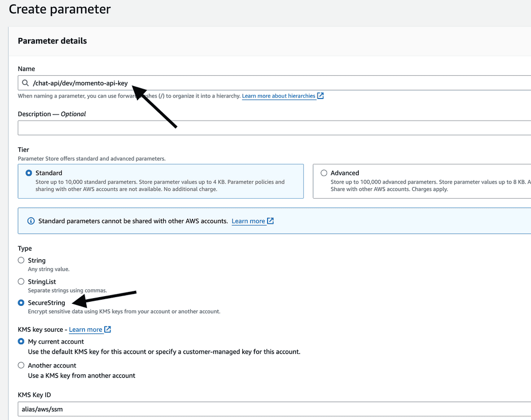Choose the StringList parameter type
This screenshot has height=420, width=531.
21,282
